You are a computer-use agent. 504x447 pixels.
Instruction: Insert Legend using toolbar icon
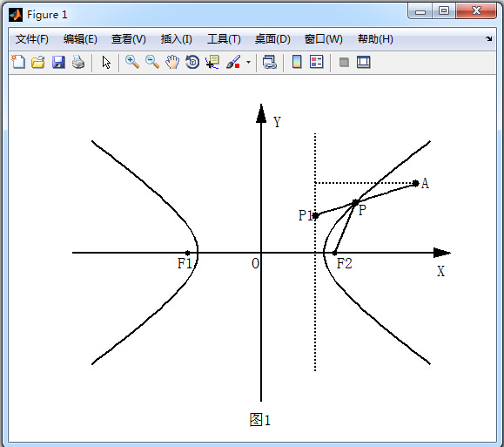(x=317, y=62)
